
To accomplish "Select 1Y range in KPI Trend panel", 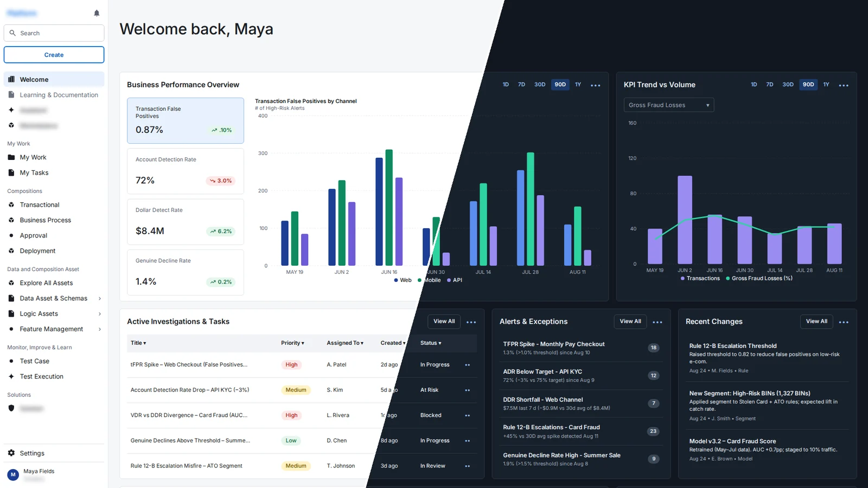I will [826, 85].
